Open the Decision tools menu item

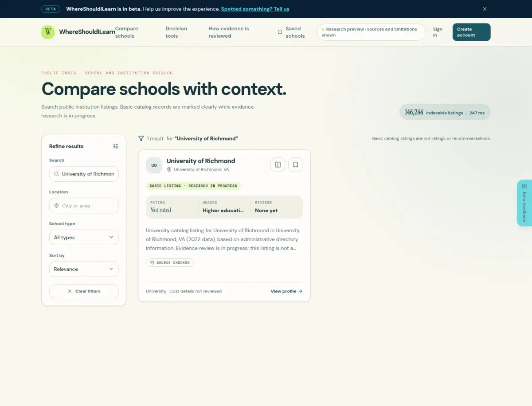176,32
